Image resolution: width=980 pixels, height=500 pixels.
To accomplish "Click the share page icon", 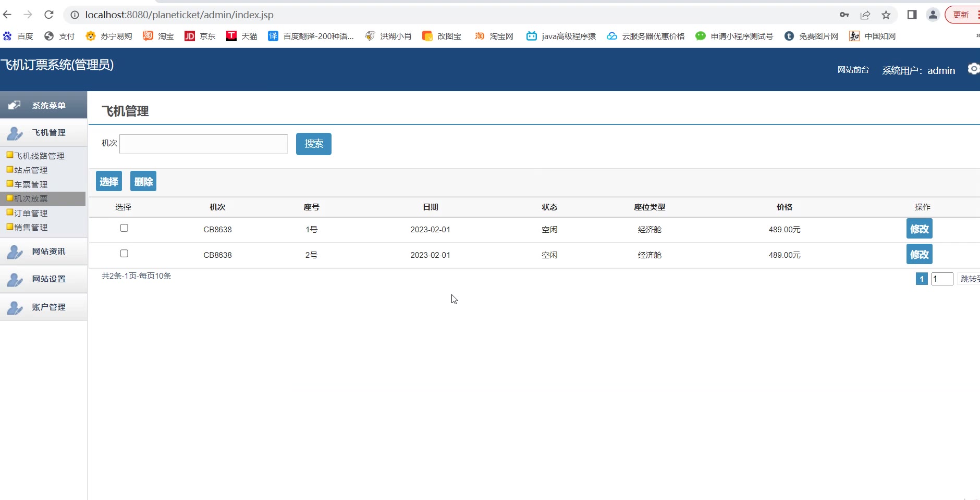I will [865, 15].
